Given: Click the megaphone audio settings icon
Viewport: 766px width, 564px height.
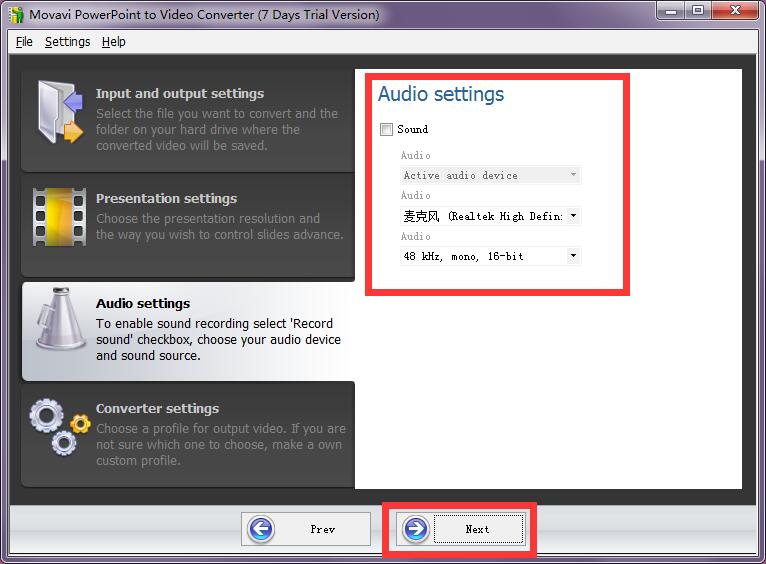Looking at the screenshot, I should pos(62,318).
